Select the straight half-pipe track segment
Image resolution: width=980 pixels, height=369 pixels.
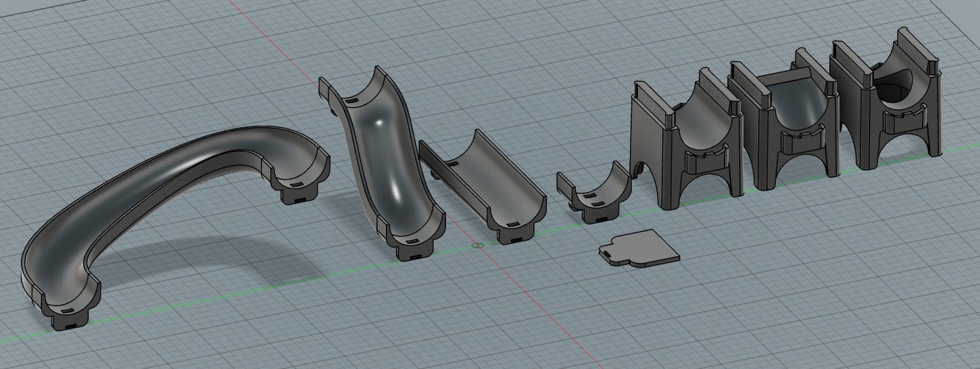[477, 187]
